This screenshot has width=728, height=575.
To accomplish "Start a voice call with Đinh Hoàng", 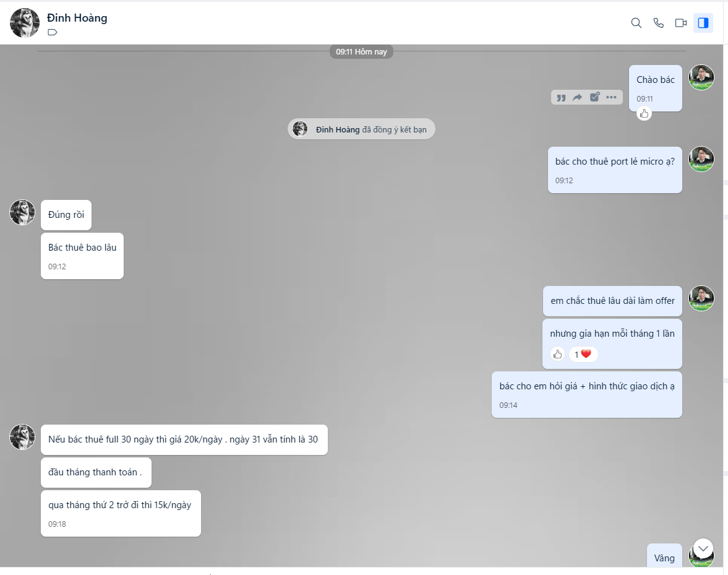I will (x=658, y=23).
